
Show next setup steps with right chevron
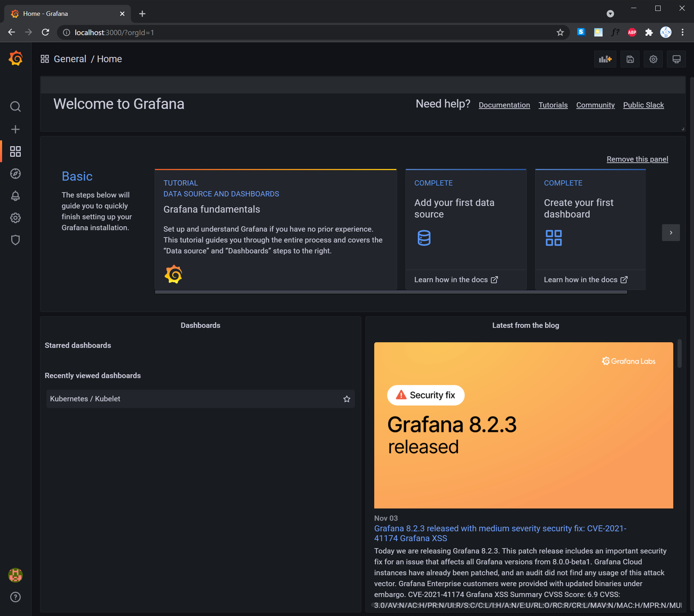tap(670, 233)
